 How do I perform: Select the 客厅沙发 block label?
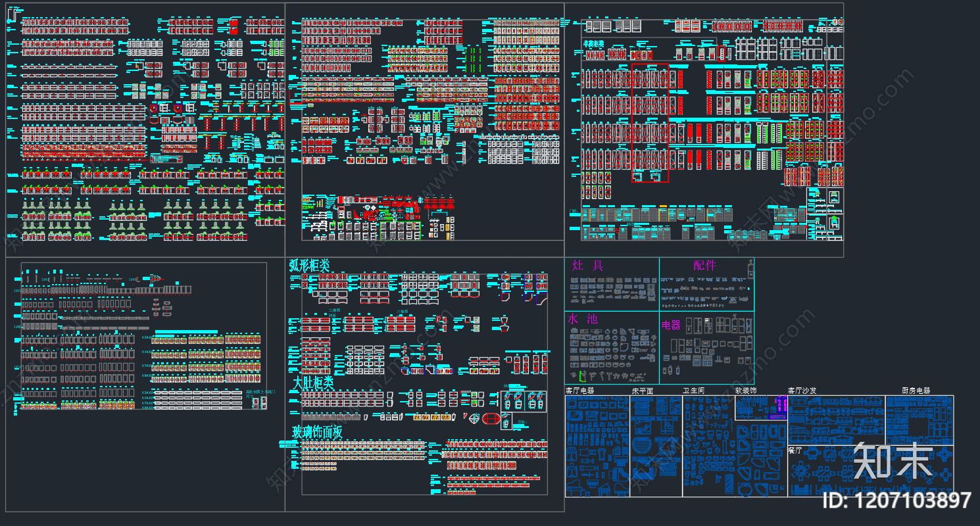[802, 391]
